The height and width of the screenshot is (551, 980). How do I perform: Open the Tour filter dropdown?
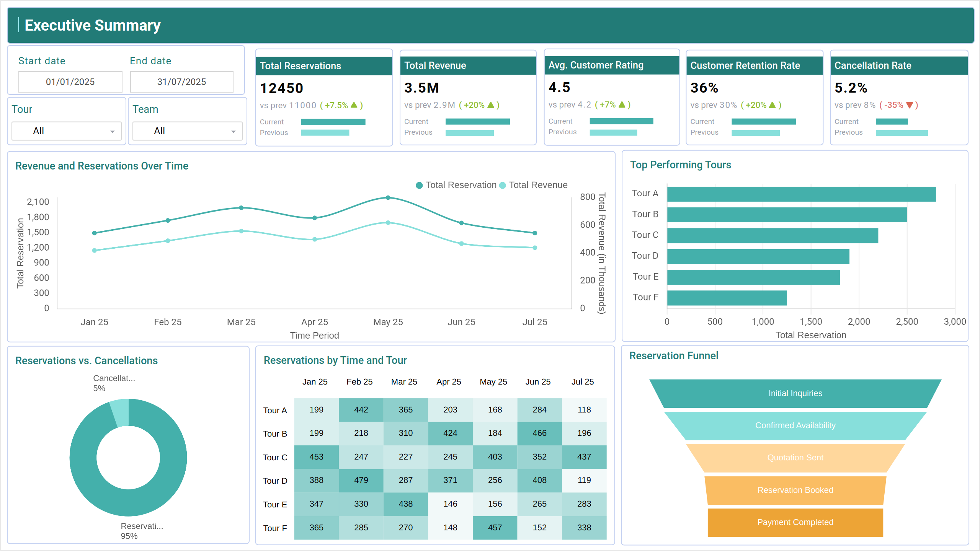tap(67, 131)
